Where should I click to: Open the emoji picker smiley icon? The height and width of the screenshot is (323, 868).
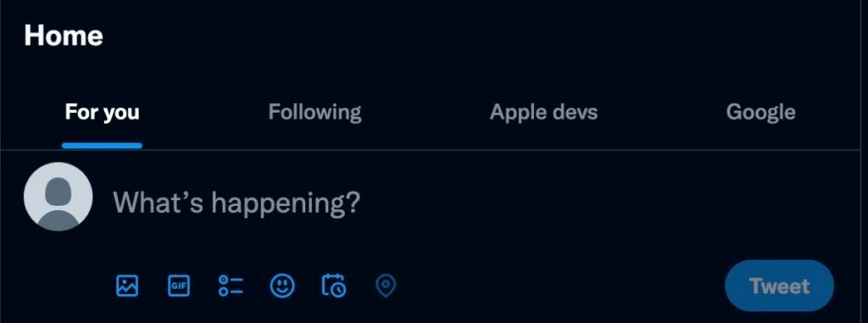coord(282,286)
